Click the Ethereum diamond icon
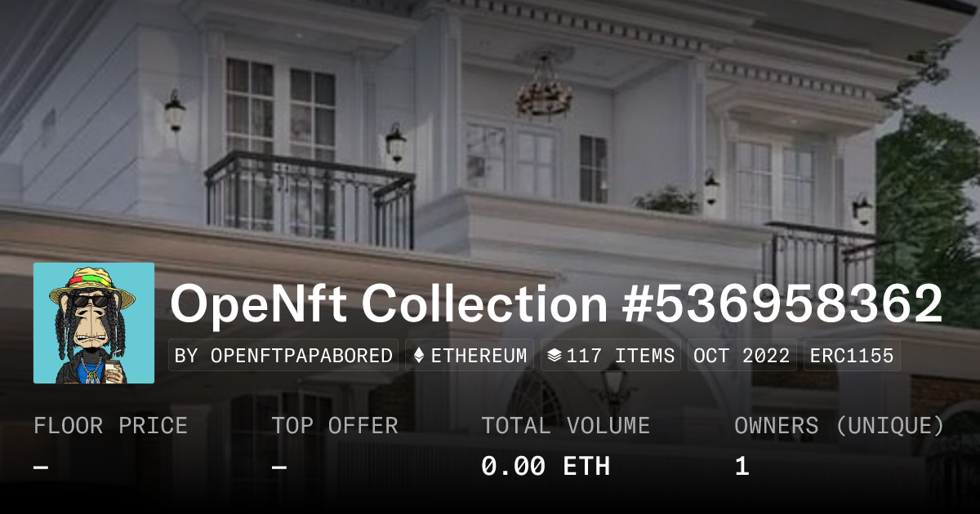The height and width of the screenshot is (514, 980). coord(419,356)
